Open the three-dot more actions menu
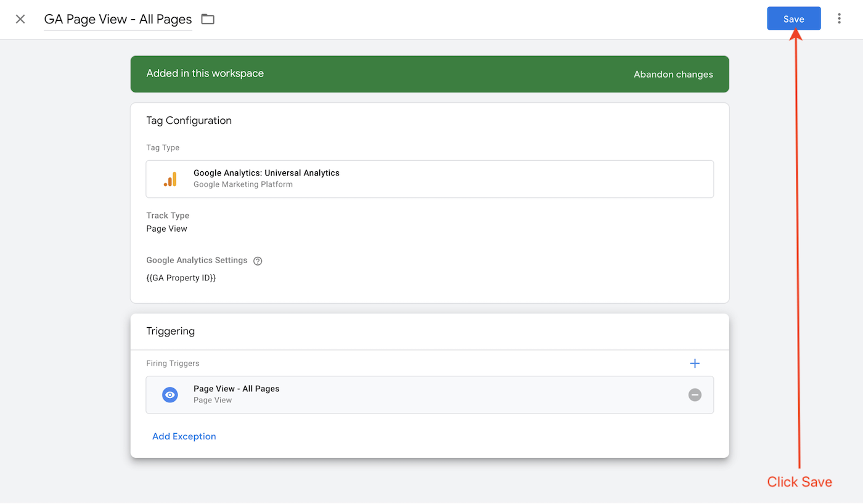Image resolution: width=863 pixels, height=504 pixels. click(839, 18)
